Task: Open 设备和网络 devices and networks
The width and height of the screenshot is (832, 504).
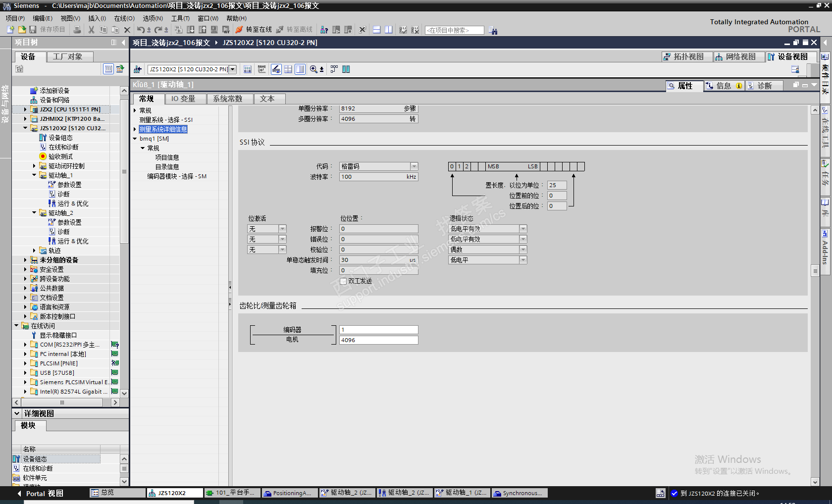Action: [x=54, y=100]
